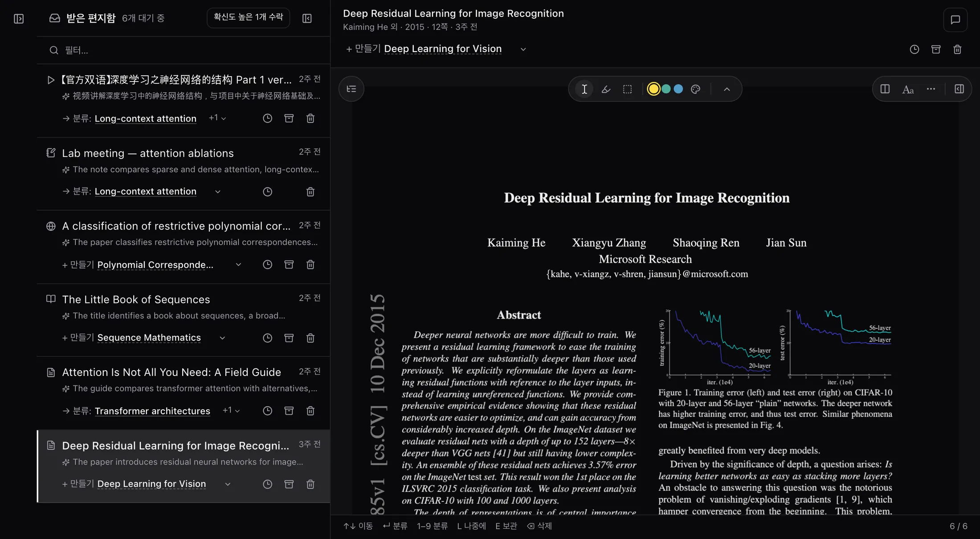Classify video into Long-context attention
Image resolution: width=980 pixels, height=539 pixels.
point(145,118)
